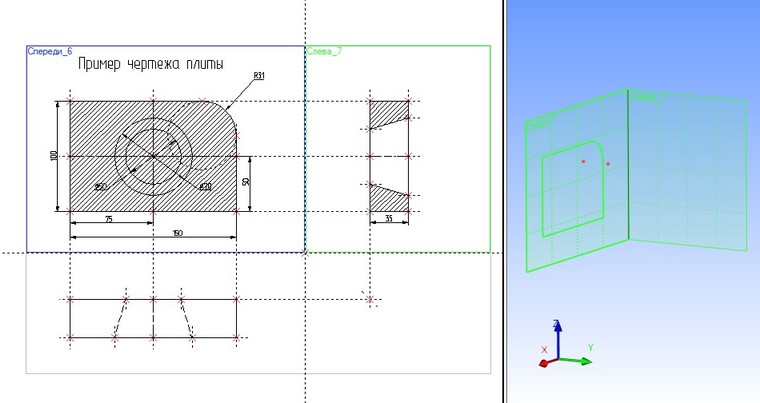Select the 35 thickness dimension

point(389,219)
